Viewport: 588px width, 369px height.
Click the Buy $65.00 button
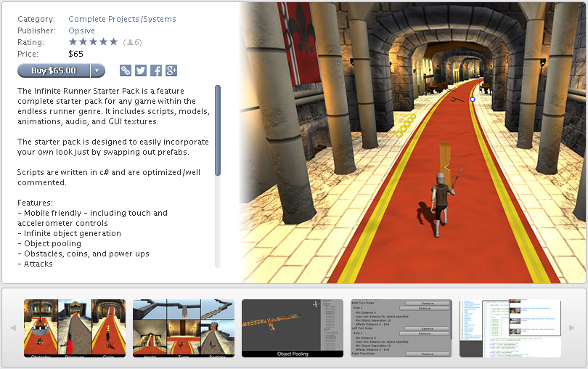[x=54, y=70]
